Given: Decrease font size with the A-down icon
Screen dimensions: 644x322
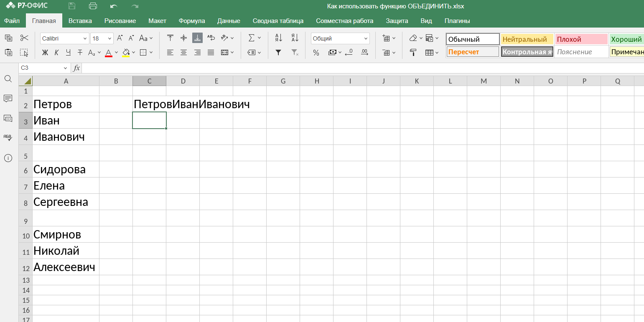Looking at the screenshot, I should coord(131,38).
